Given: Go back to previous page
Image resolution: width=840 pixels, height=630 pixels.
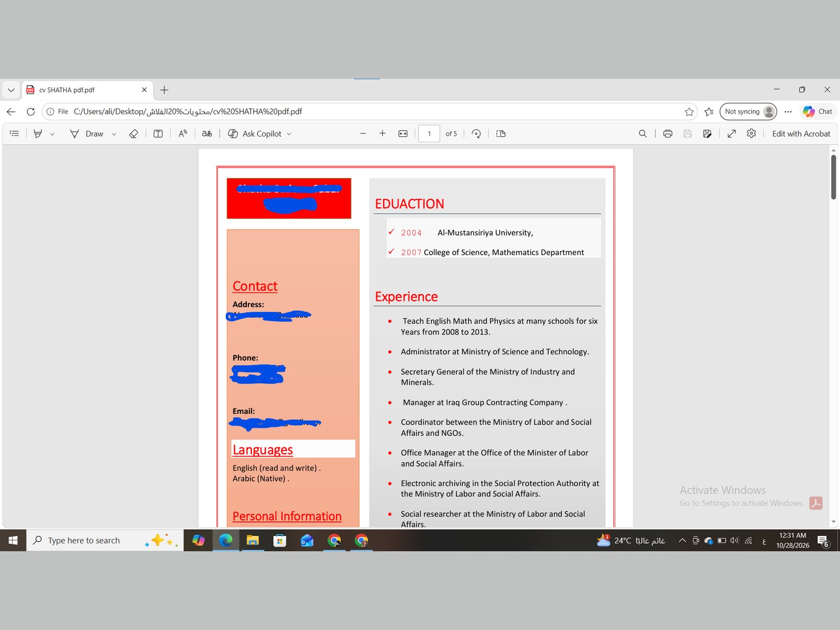Looking at the screenshot, I should [11, 111].
